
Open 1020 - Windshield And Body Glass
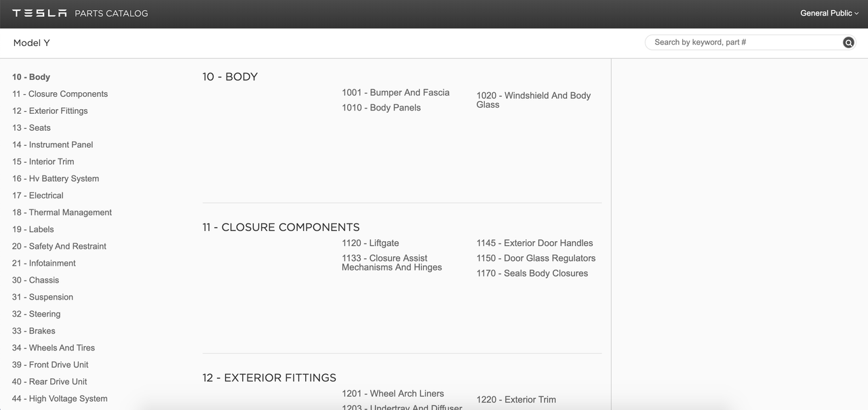(x=534, y=100)
